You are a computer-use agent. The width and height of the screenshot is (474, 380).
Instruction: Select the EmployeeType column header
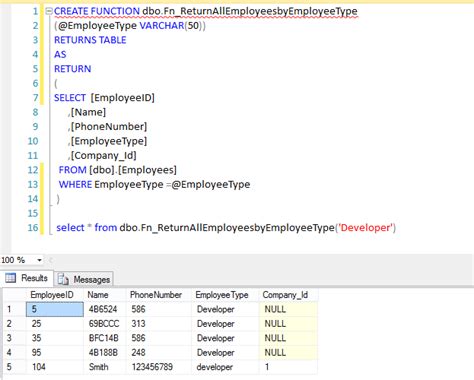pyautogui.click(x=225, y=295)
